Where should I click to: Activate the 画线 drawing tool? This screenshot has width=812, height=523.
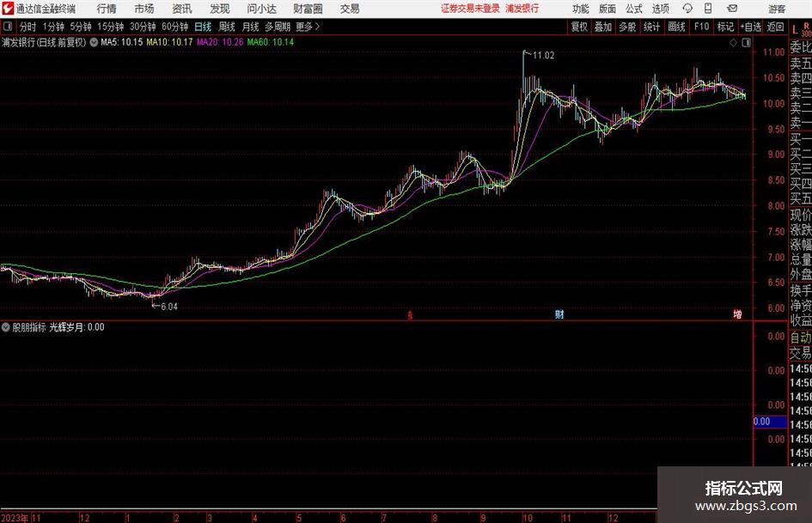pyautogui.click(x=676, y=27)
